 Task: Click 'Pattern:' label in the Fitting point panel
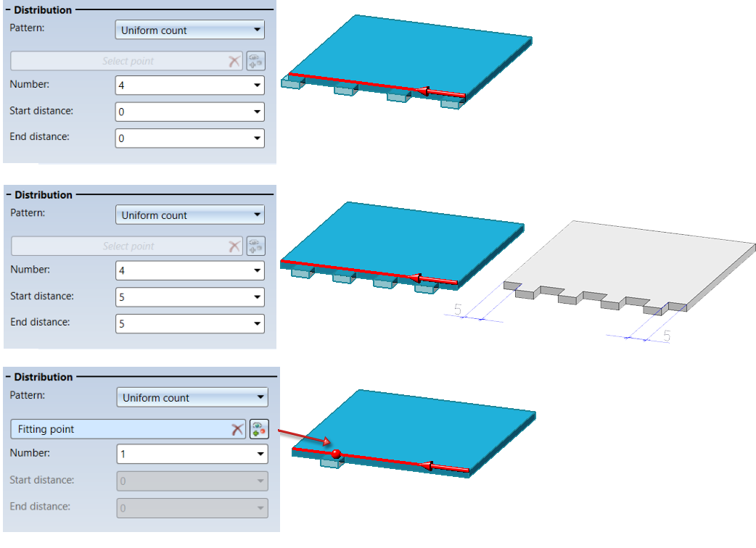(28, 395)
